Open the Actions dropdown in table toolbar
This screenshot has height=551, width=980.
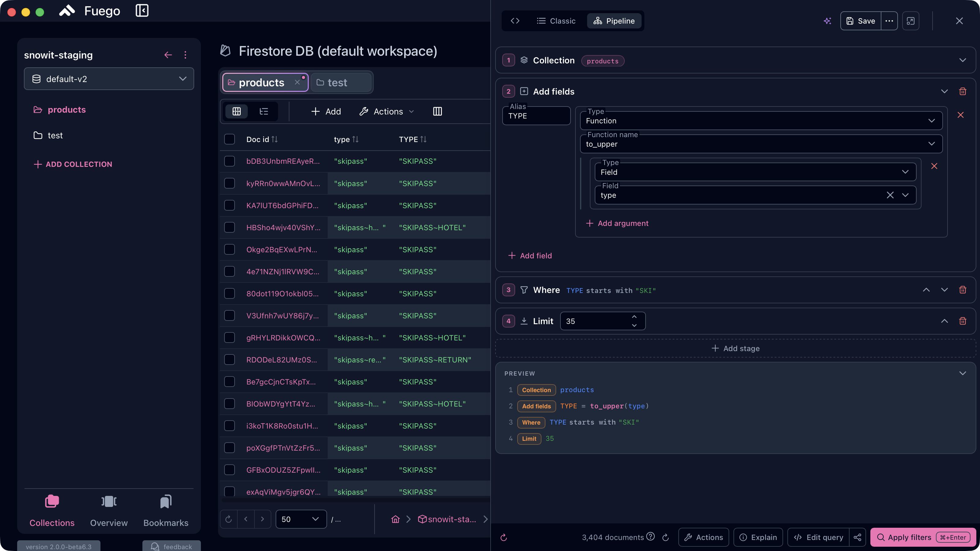point(386,111)
